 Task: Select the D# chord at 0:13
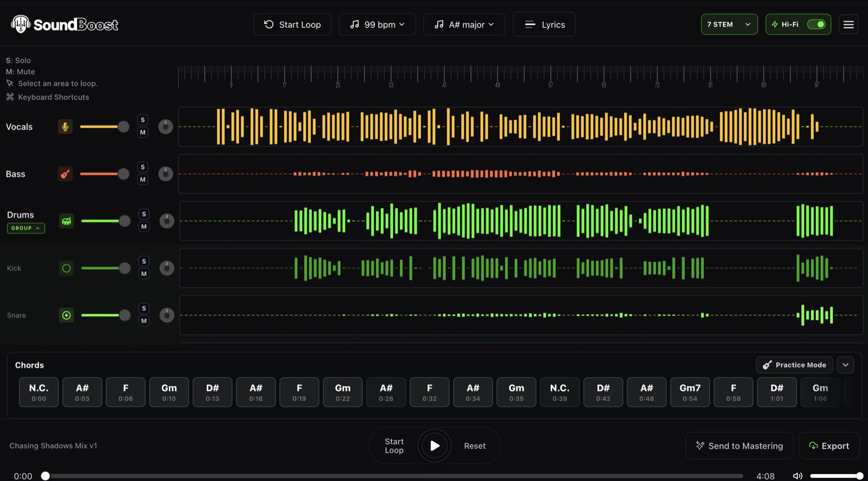tap(212, 392)
